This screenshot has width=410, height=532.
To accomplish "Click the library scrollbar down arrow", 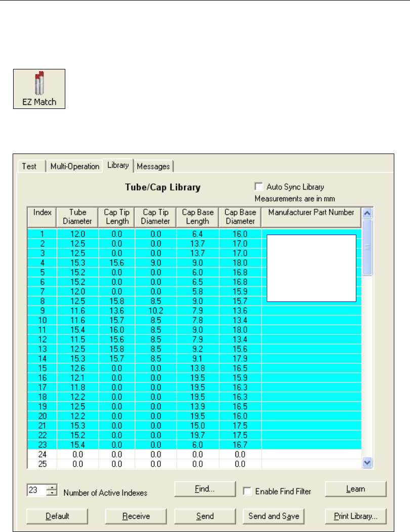I will coord(367,462).
